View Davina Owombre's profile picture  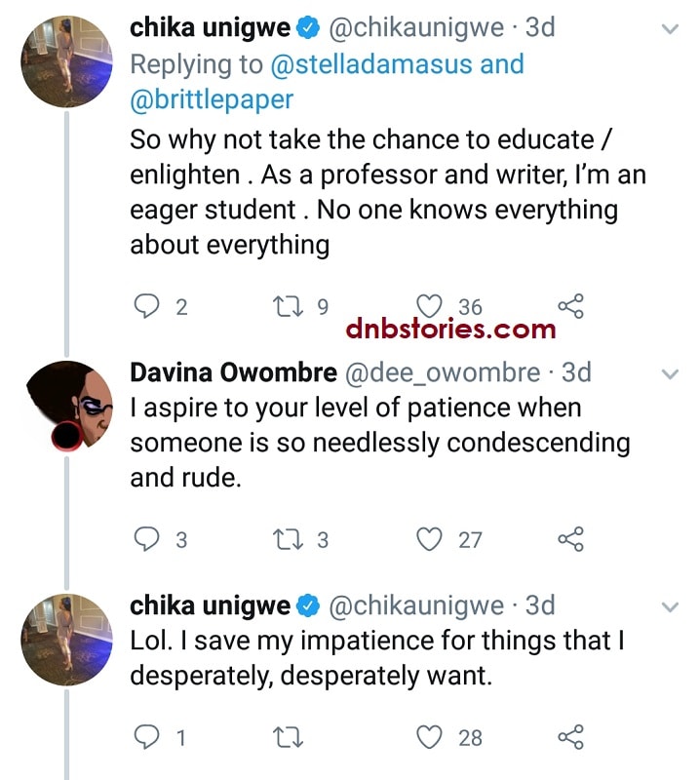(66, 407)
